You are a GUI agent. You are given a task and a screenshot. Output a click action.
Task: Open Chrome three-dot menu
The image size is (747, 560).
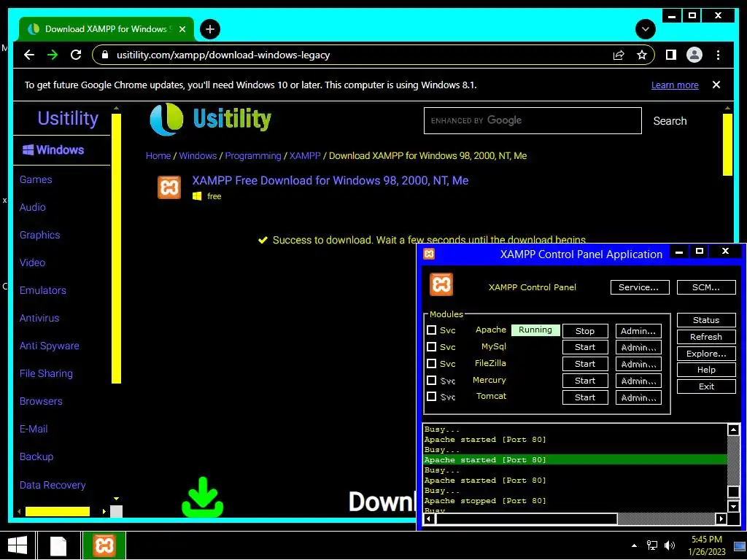(718, 55)
